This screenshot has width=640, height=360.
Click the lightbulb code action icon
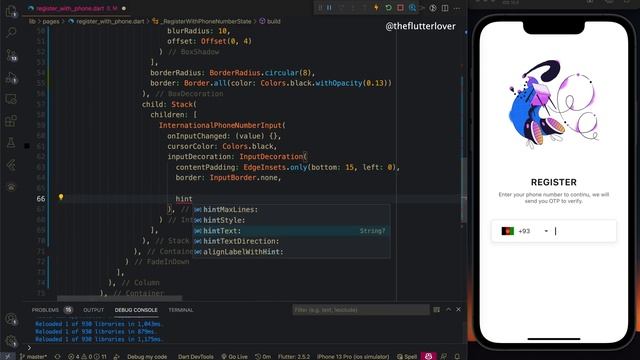tap(61, 197)
